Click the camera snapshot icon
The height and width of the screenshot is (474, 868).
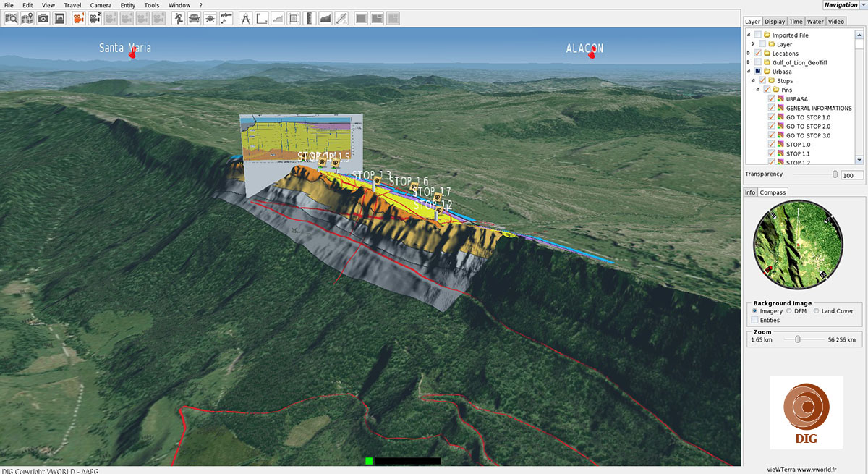click(x=43, y=18)
